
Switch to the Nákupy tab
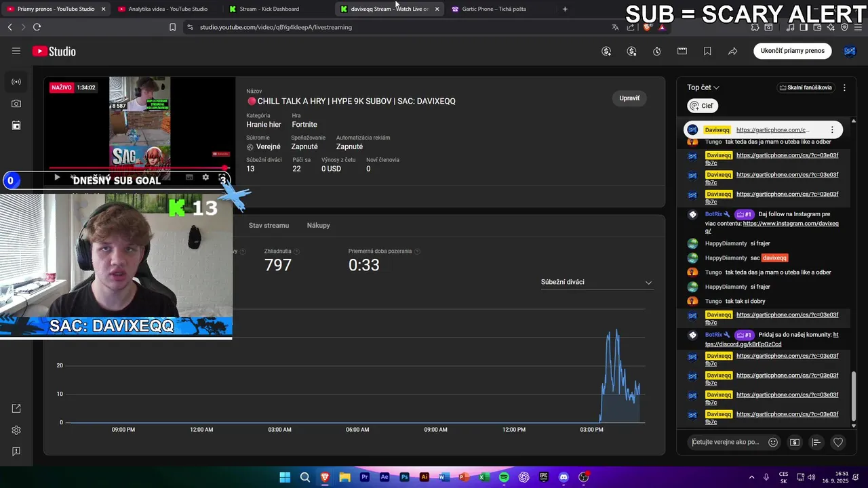pyautogui.click(x=318, y=226)
